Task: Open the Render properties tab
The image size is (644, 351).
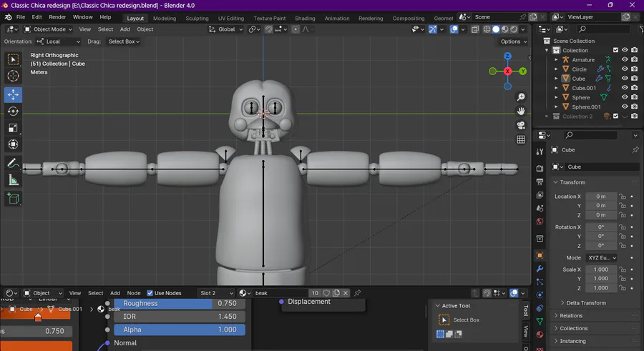Action: click(540, 168)
